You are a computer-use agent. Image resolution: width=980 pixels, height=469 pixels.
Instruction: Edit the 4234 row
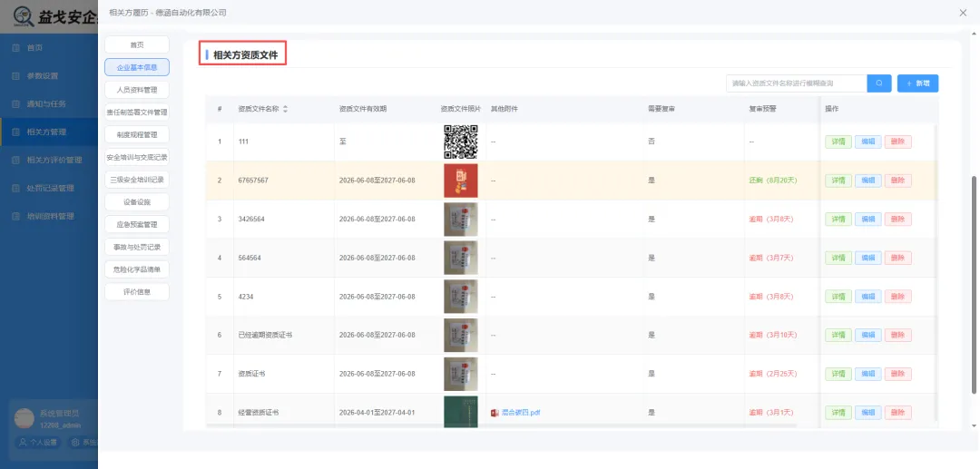coord(868,297)
